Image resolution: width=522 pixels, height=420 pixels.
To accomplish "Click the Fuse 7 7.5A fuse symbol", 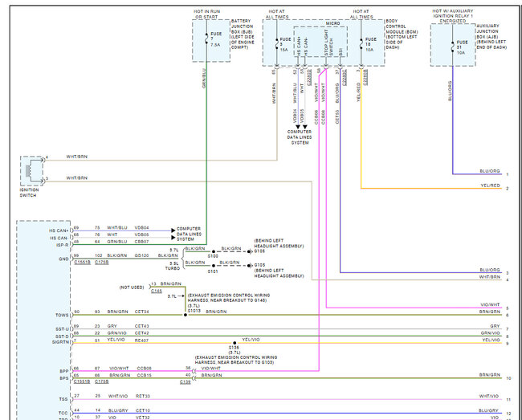I will pyautogui.click(x=206, y=39).
